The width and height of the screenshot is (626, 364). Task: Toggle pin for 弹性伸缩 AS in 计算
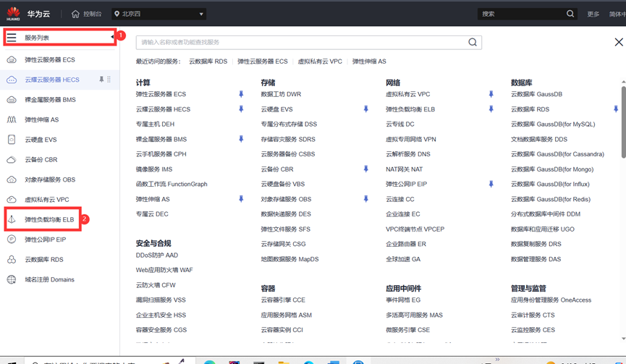point(241,199)
